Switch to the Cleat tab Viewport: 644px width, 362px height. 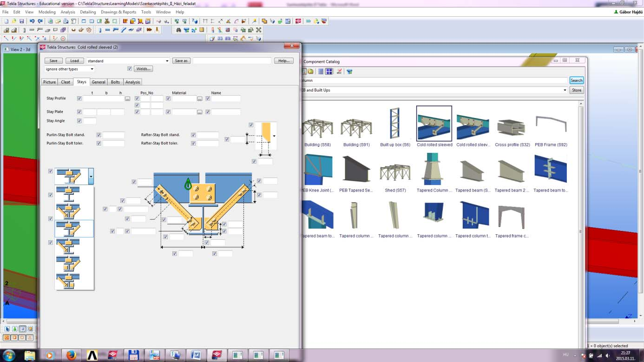coord(66,82)
